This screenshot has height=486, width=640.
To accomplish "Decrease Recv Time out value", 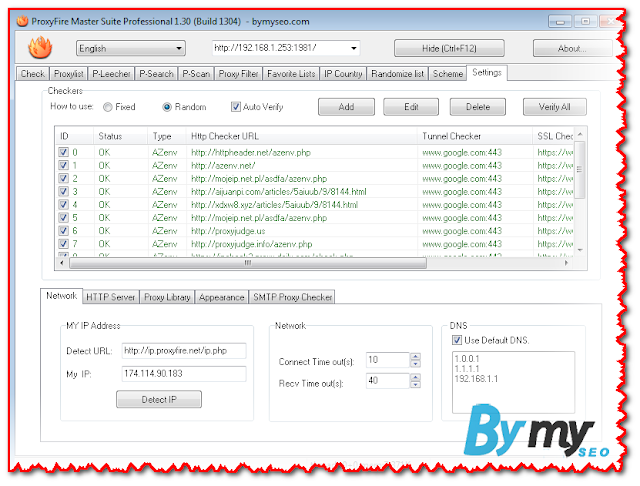I will 415,384.
